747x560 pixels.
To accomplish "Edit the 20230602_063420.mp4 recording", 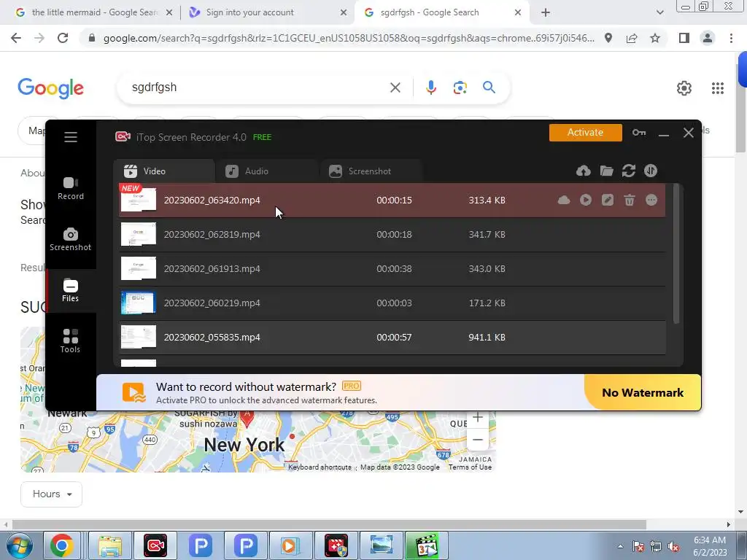I will coord(608,200).
